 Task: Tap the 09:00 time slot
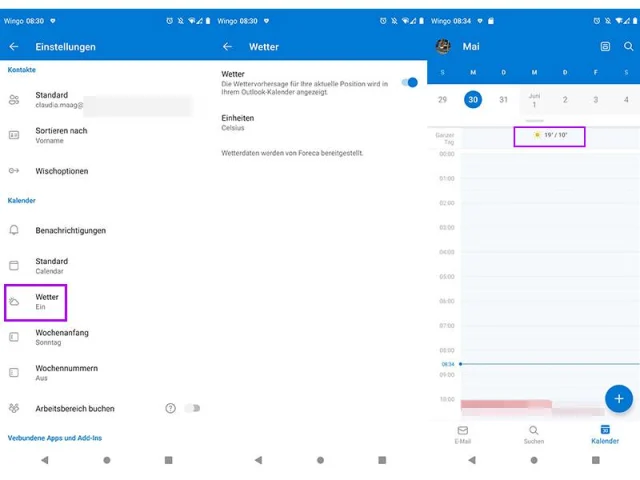click(550, 387)
